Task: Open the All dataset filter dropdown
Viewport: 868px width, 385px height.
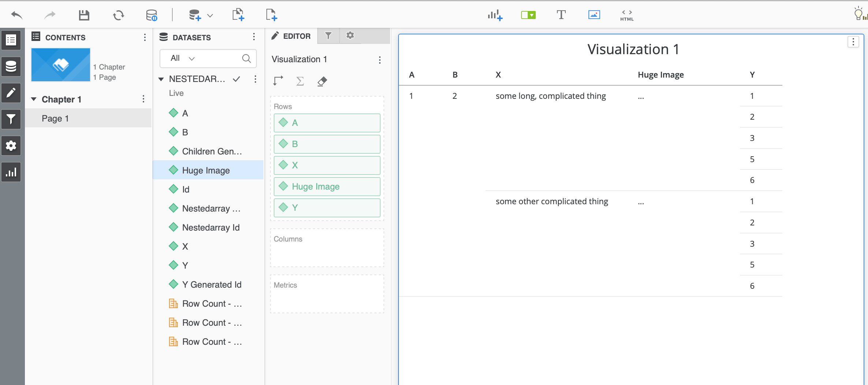Action: [x=183, y=58]
